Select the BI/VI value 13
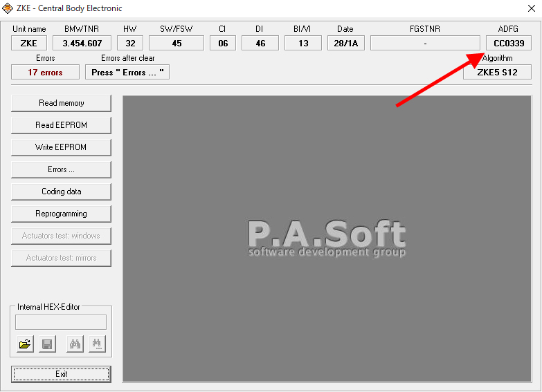The image size is (542, 392). point(303,43)
